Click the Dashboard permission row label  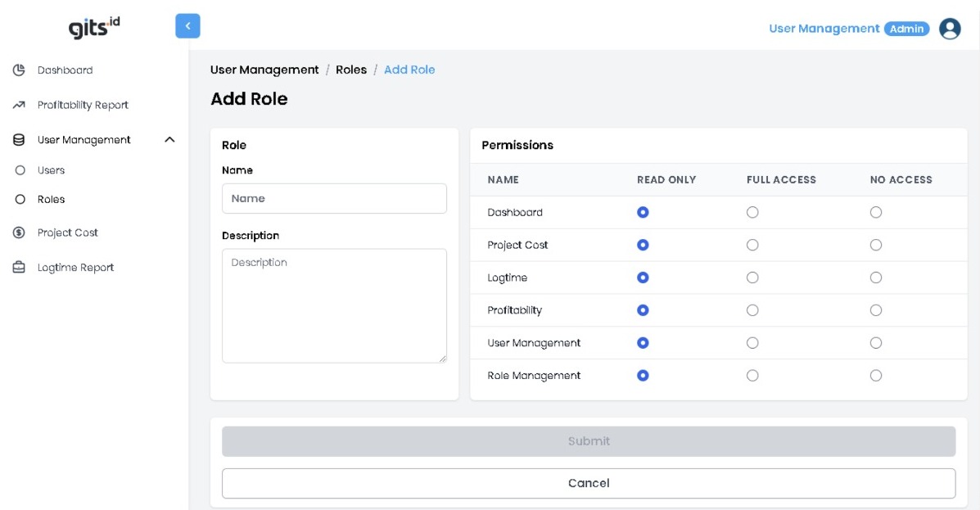pos(515,213)
